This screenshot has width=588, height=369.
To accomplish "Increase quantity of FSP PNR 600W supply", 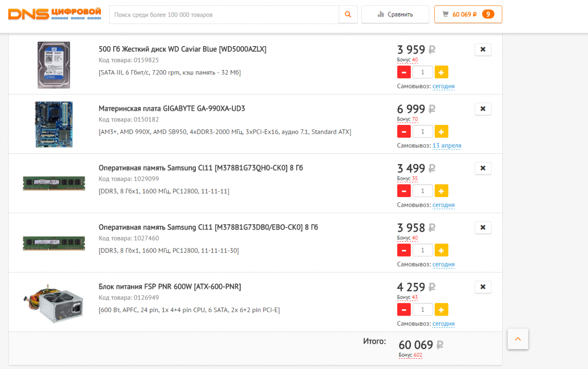I will (441, 310).
